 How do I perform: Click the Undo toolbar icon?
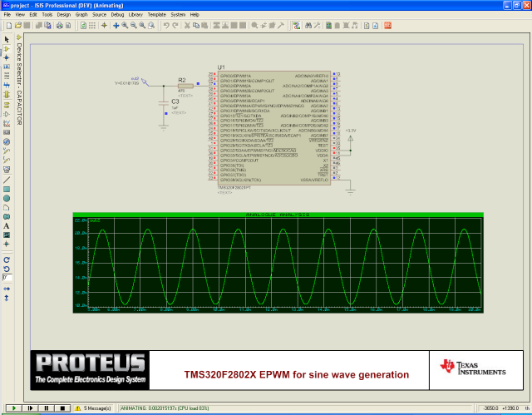[166, 26]
